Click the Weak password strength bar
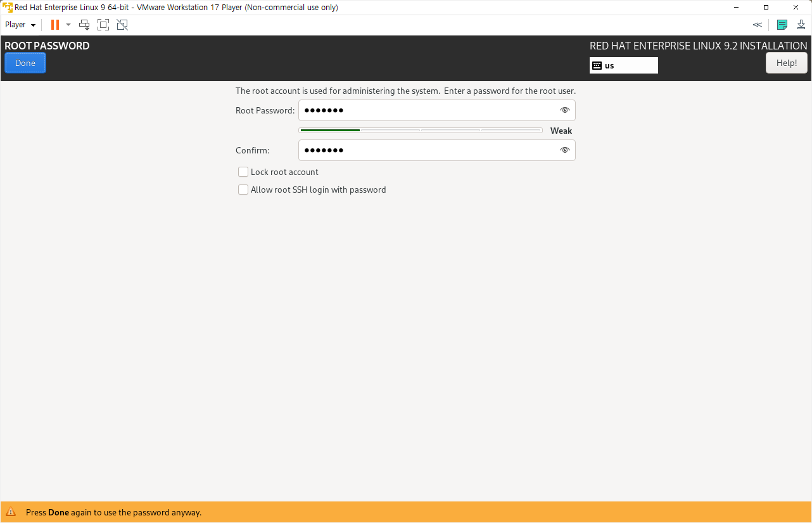The height and width of the screenshot is (523, 812). (x=421, y=130)
